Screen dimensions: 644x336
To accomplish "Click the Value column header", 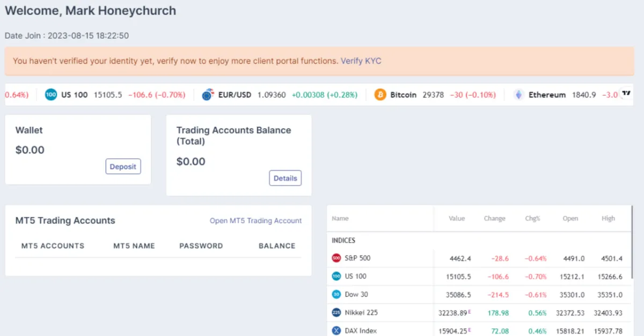I will (457, 218).
